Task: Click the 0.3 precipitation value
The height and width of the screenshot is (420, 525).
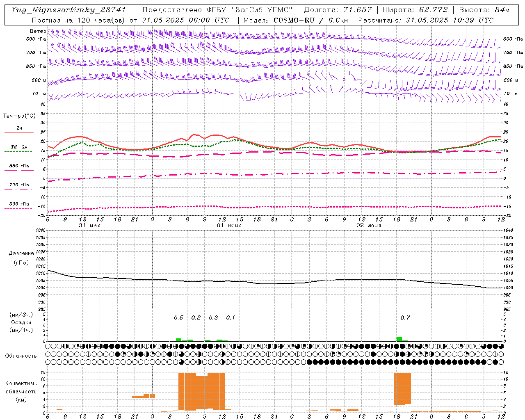Action: click(213, 317)
